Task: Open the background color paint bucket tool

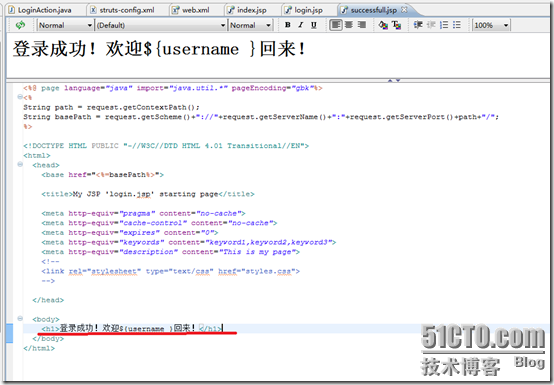Action: 383,25
